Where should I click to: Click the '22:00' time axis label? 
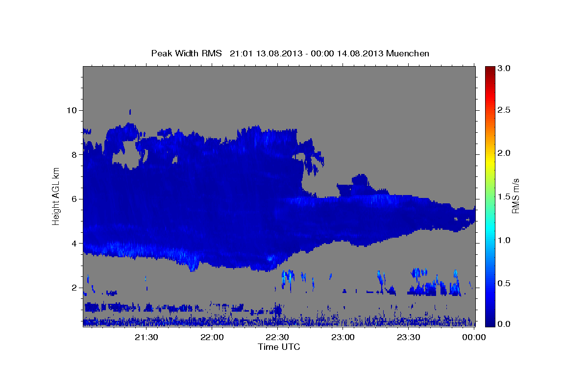[x=212, y=337]
